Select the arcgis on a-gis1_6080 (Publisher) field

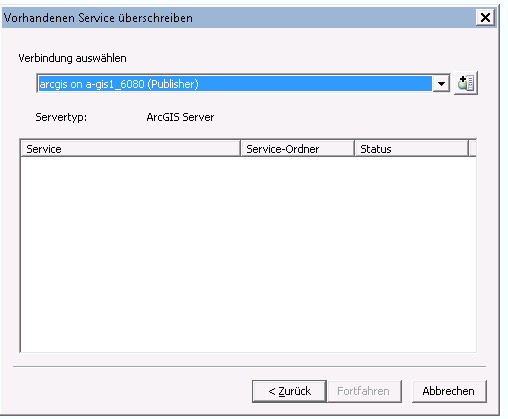235,84
